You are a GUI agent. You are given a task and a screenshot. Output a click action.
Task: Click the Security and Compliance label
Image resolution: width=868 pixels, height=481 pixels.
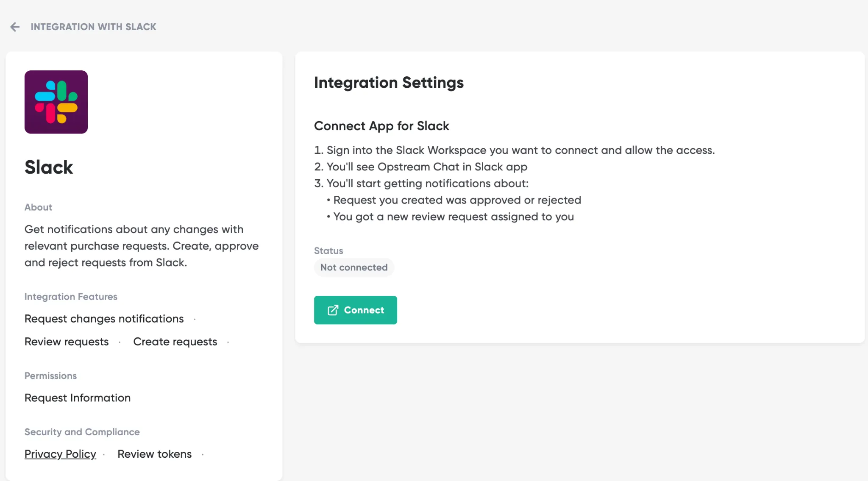tap(82, 432)
